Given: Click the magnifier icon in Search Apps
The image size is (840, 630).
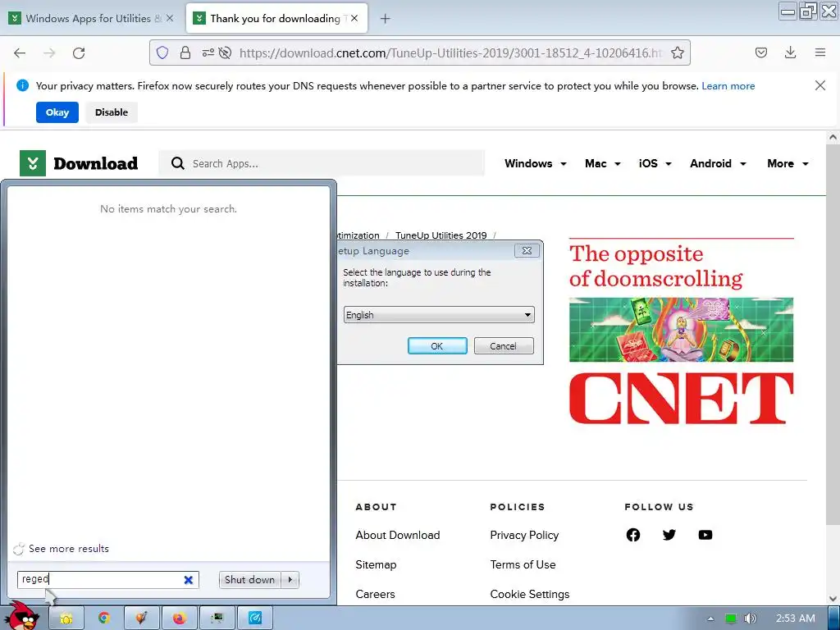Looking at the screenshot, I should click(177, 163).
